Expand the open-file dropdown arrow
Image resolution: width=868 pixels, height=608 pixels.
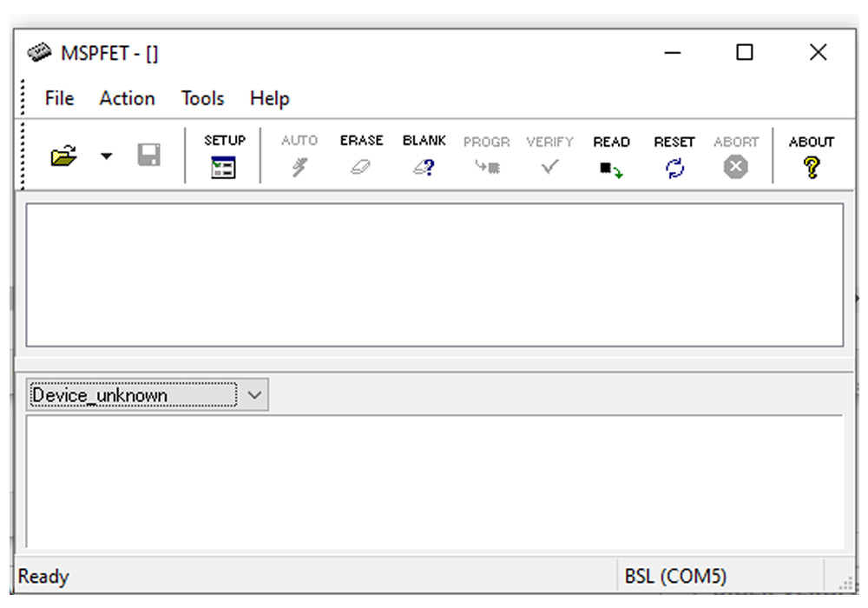[x=106, y=156]
